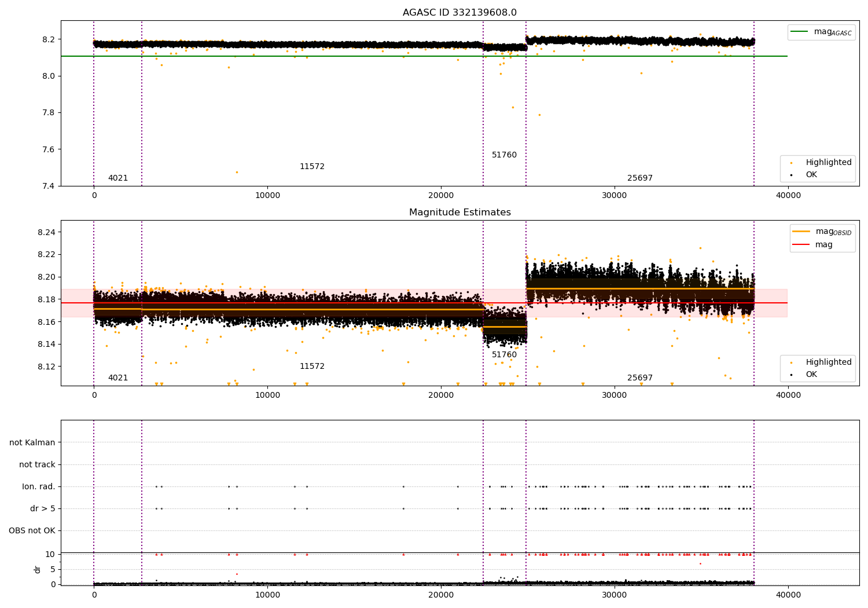The height and width of the screenshot is (608, 868).
Task: Click the 40000 x-tick under the top plot
Action: [x=788, y=196]
